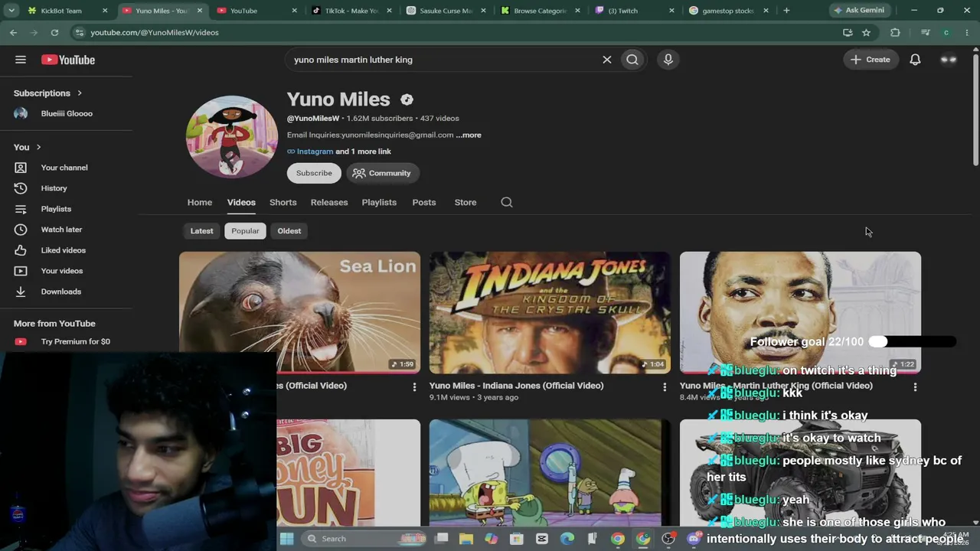Open Liked videos thumbs-up icon
Viewport: 980px width, 551px height.
(21, 250)
